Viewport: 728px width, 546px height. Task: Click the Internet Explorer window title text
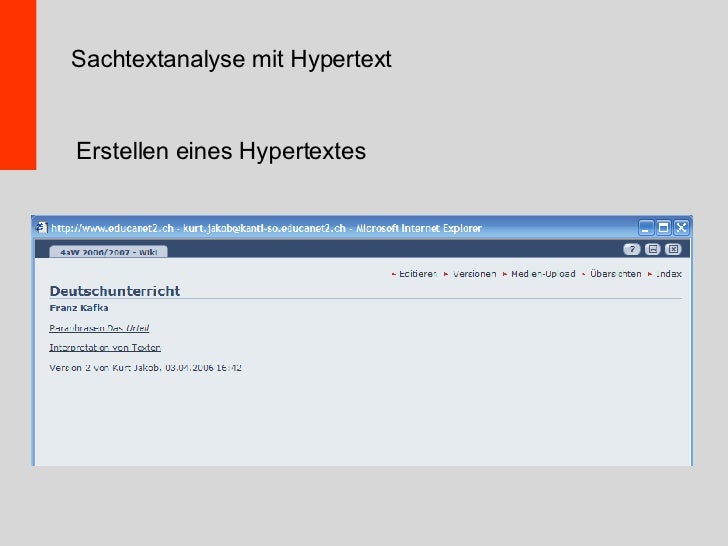[266, 228]
